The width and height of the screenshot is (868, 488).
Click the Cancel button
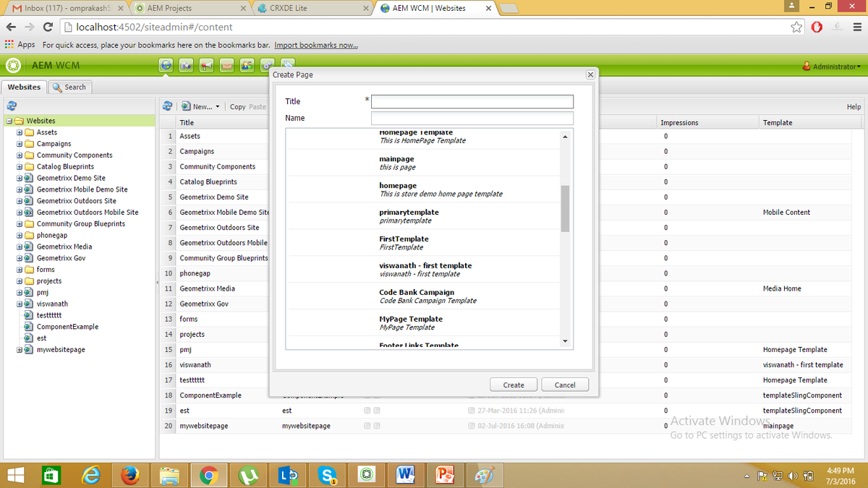(565, 385)
